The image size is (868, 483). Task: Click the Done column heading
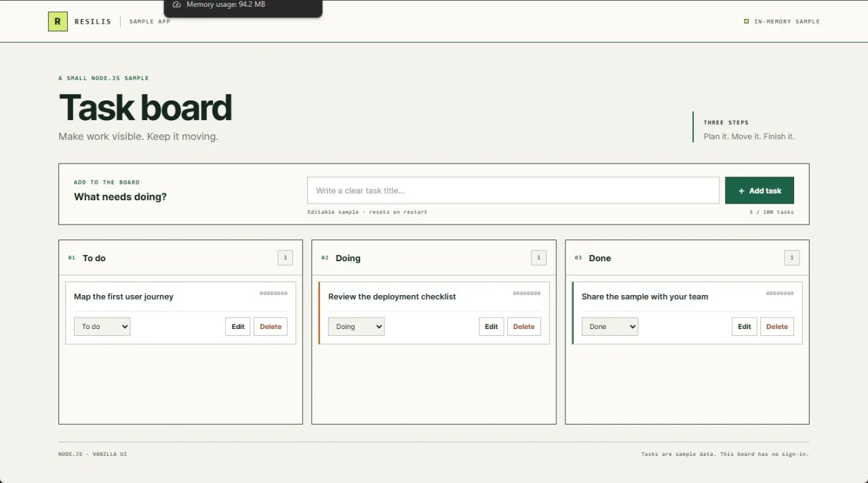(600, 258)
